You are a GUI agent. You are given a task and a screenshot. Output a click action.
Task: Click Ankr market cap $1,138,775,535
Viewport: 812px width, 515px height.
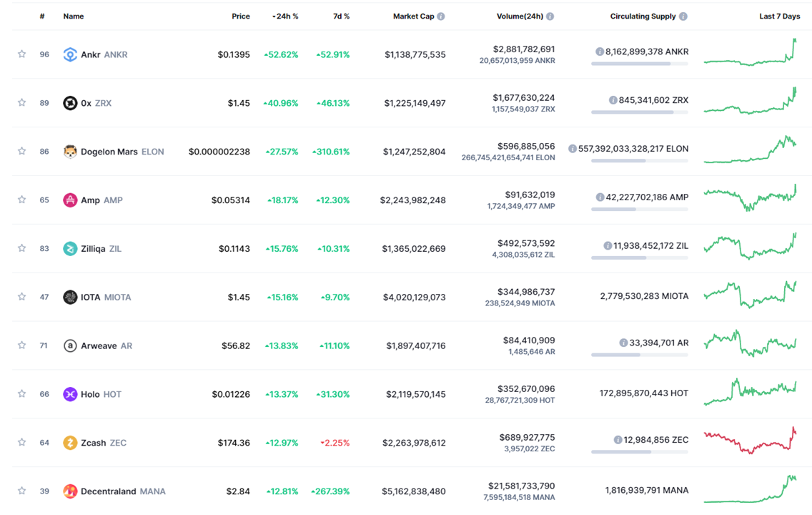(415, 54)
